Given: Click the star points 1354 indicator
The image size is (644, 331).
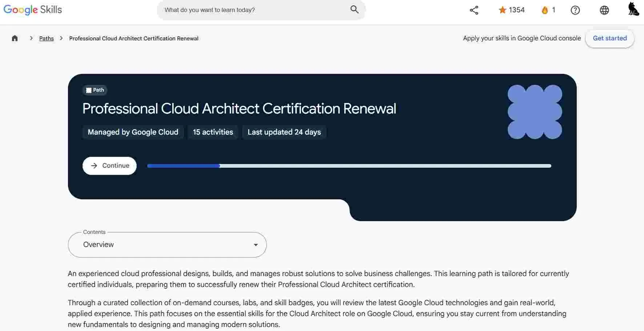Looking at the screenshot, I should pyautogui.click(x=511, y=10).
